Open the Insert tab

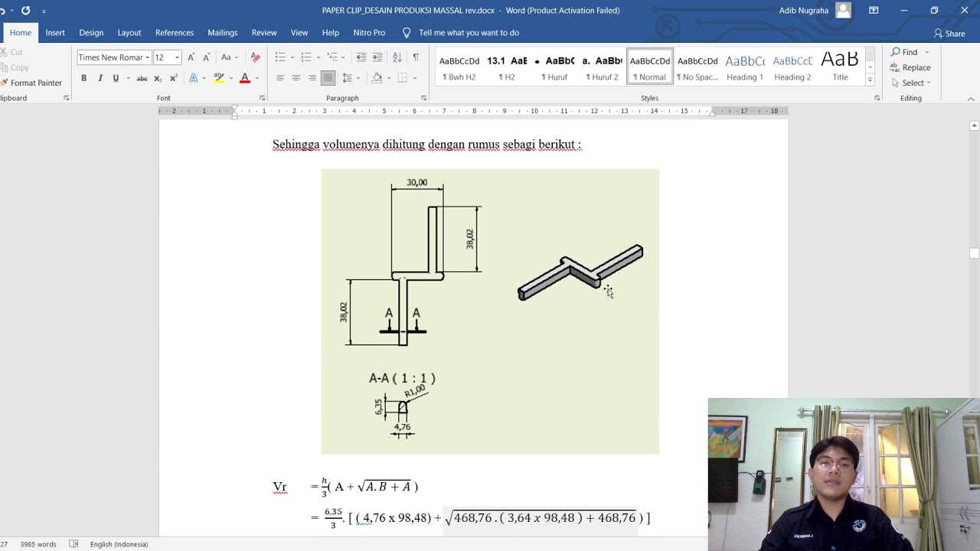[55, 33]
